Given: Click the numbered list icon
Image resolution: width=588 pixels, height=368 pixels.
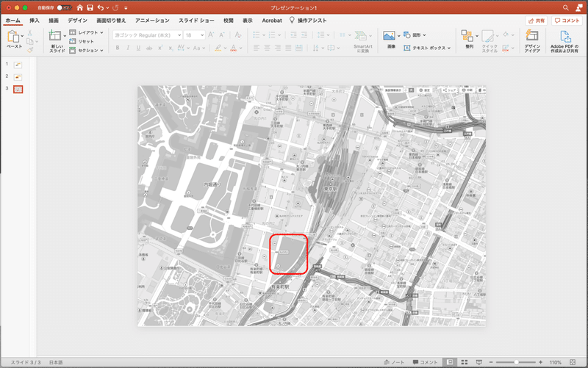Looking at the screenshot, I should [x=272, y=35].
